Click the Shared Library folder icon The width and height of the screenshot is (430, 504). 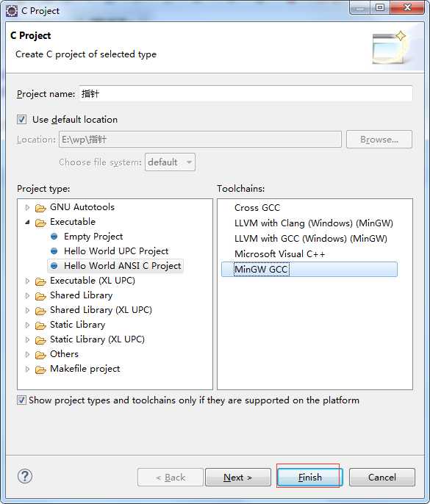pos(40,296)
